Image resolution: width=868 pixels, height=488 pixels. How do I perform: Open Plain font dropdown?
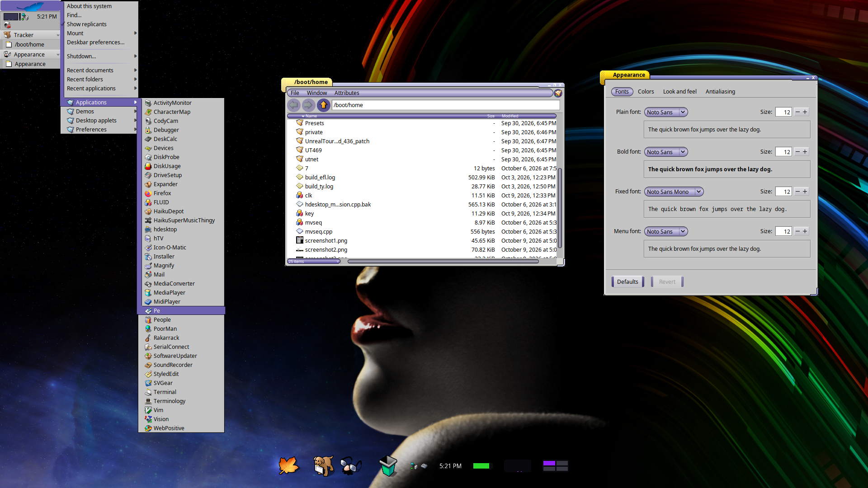(666, 112)
